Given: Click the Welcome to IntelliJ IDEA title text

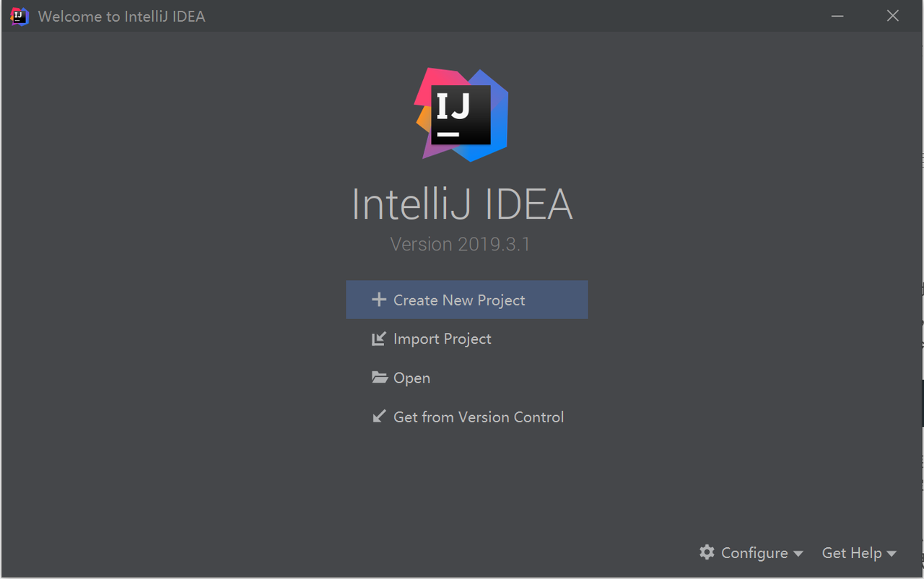Looking at the screenshot, I should tap(121, 16).
